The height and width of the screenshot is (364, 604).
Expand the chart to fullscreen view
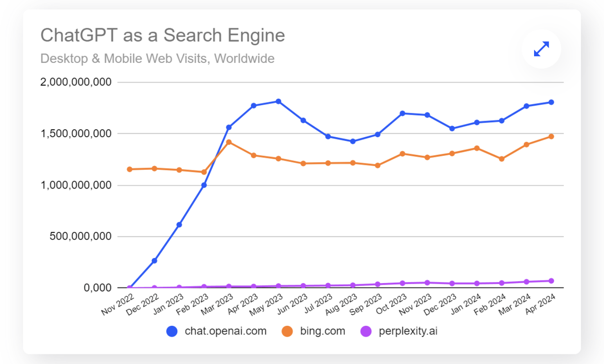point(541,49)
